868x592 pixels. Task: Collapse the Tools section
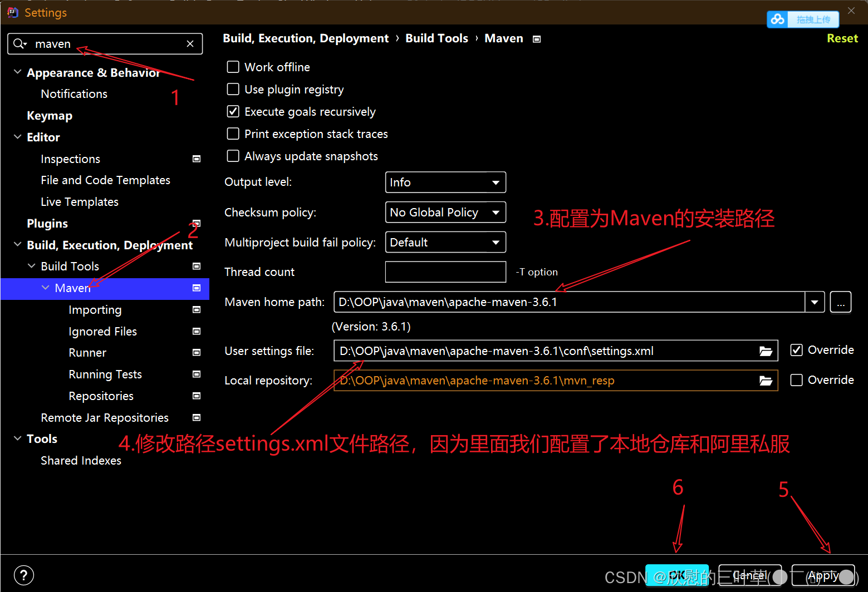(x=18, y=439)
